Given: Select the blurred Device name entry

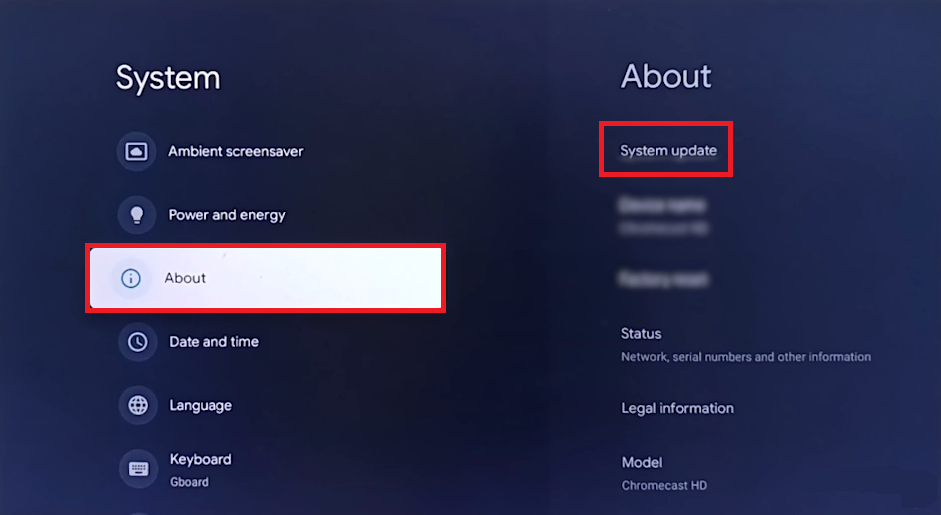Looking at the screenshot, I should click(x=663, y=214).
